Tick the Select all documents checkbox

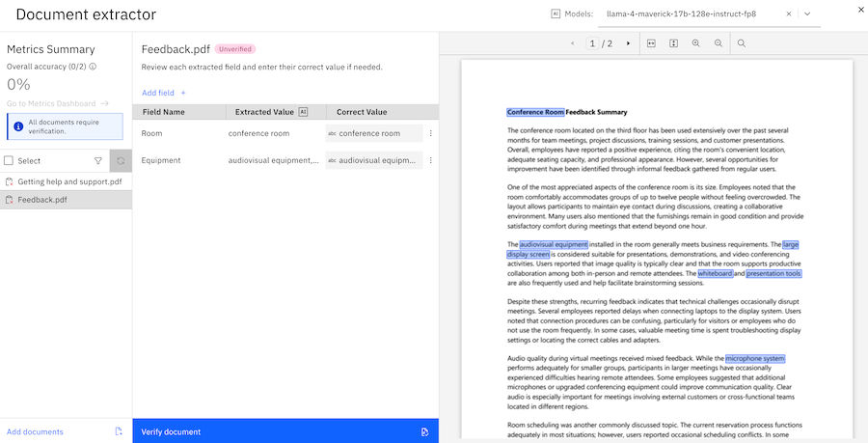[x=9, y=160]
